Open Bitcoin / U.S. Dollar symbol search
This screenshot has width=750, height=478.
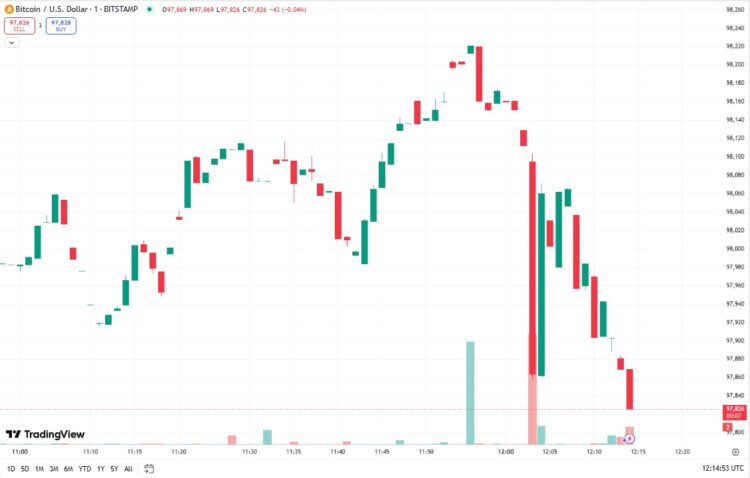(77, 9)
